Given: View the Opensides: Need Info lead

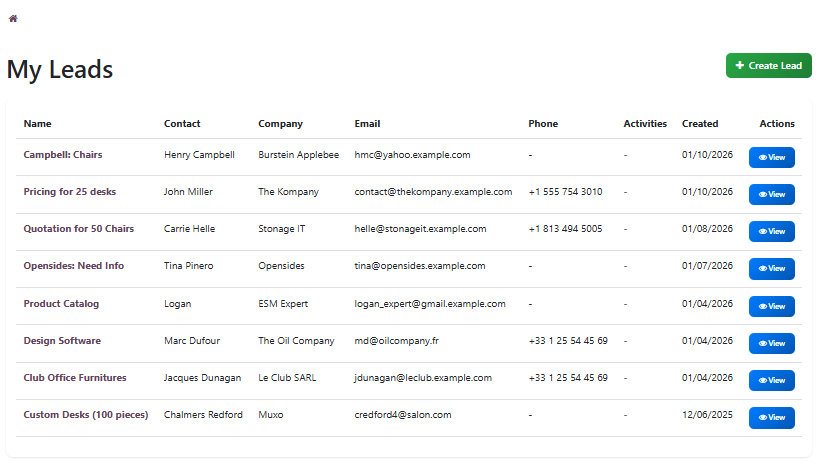Looking at the screenshot, I should pos(771,268).
